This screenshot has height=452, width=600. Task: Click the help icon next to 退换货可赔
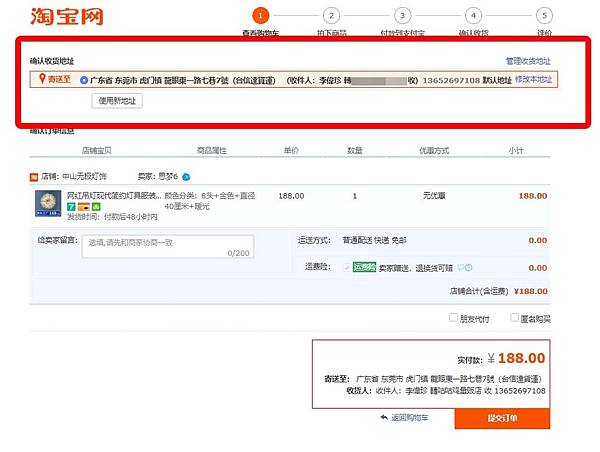469,268
